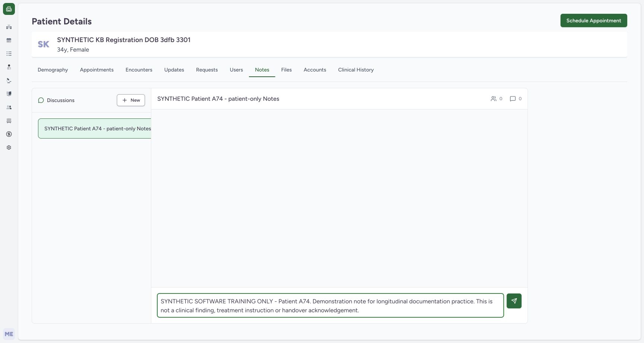Switch to the Encounters tab
644x343 pixels.
point(139,70)
